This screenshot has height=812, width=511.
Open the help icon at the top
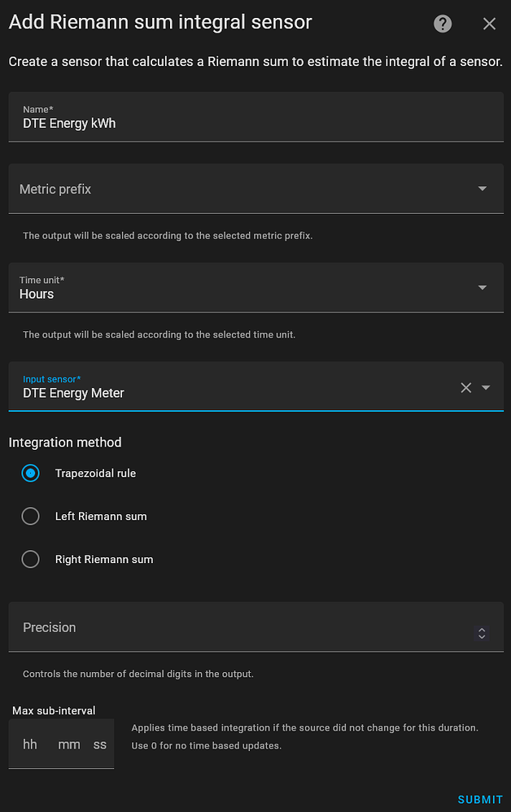point(442,23)
